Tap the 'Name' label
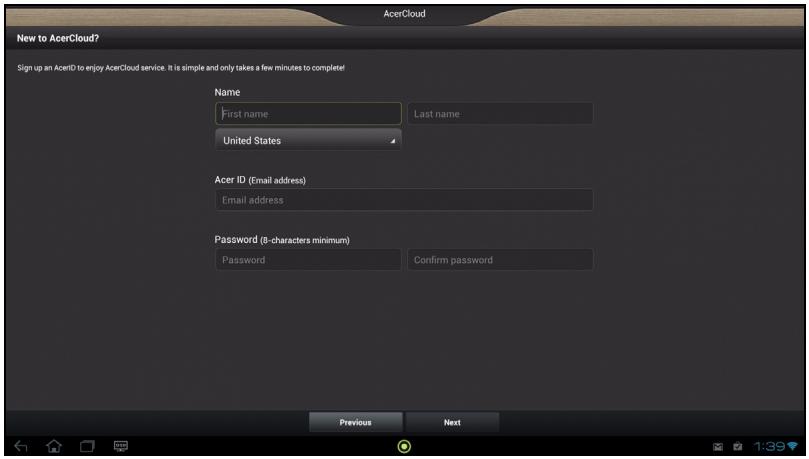The height and width of the screenshot is (459, 809). 228,92
